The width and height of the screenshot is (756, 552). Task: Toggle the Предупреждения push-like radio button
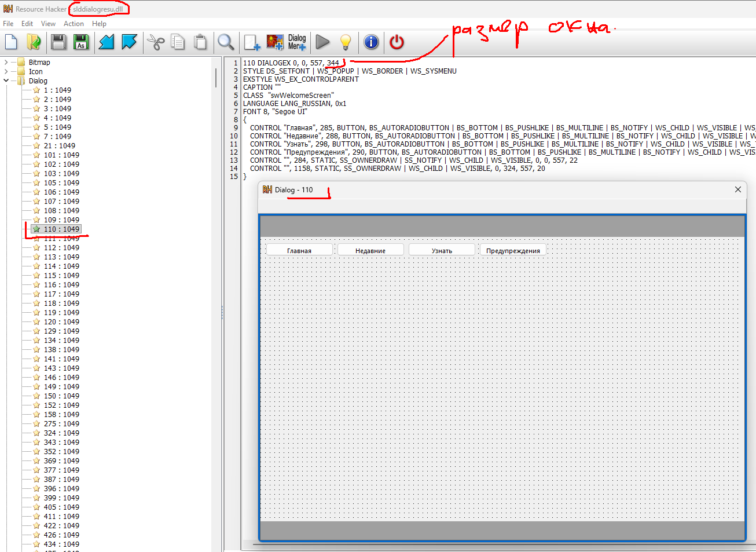pyautogui.click(x=513, y=250)
